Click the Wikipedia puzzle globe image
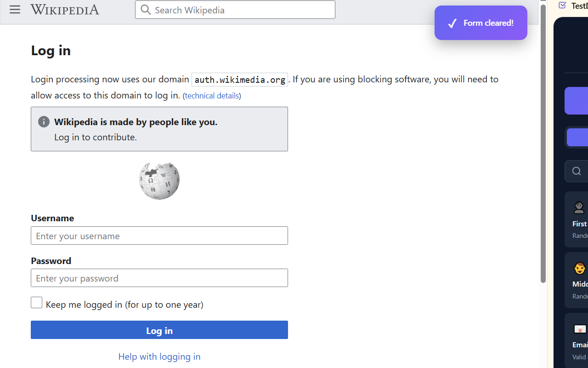Screen dimensions: 588x368 159,180
